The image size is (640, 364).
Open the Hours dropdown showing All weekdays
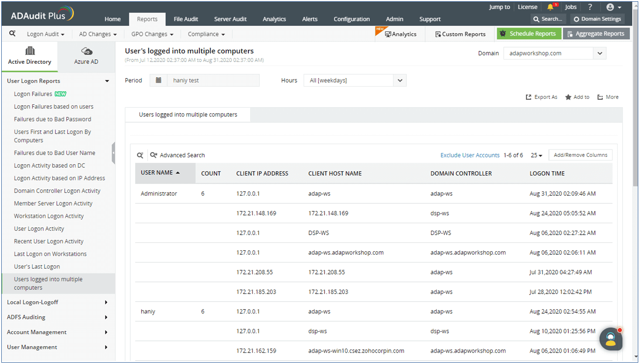(355, 80)
